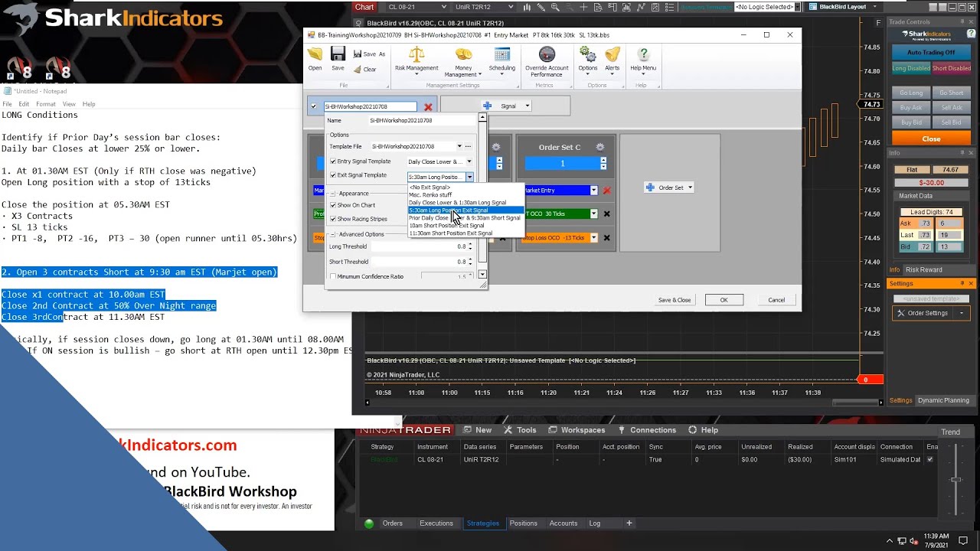Image resolution: width=980 pixels, height=551 pixels.
Task: Adjust Order Set C quantity stepper
Action: click(x=603, y=164)
